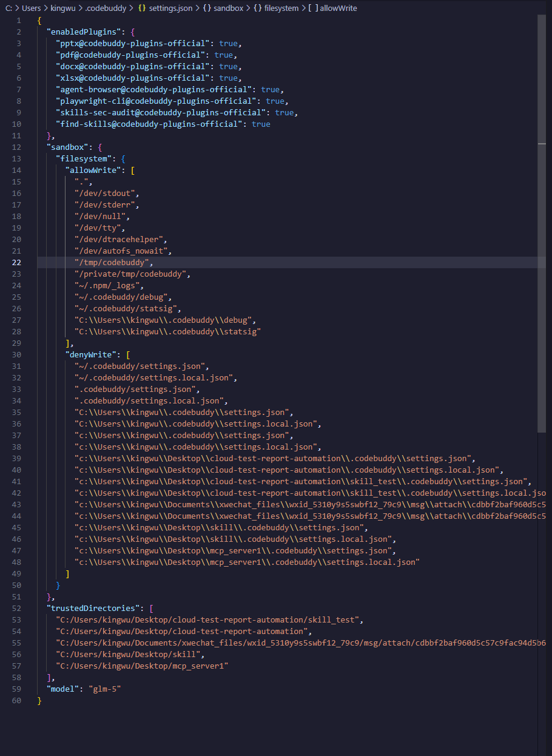Click the "model" key
552x756 pixels.
point(63,689)
